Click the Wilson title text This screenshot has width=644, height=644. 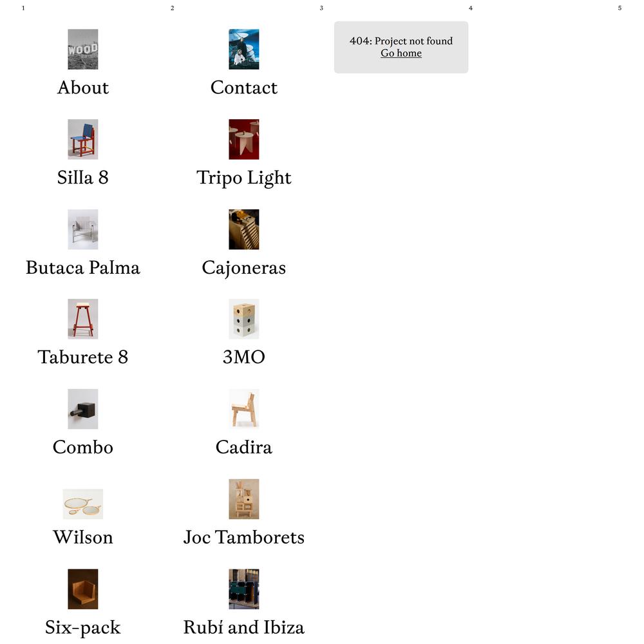pos(83,537)
